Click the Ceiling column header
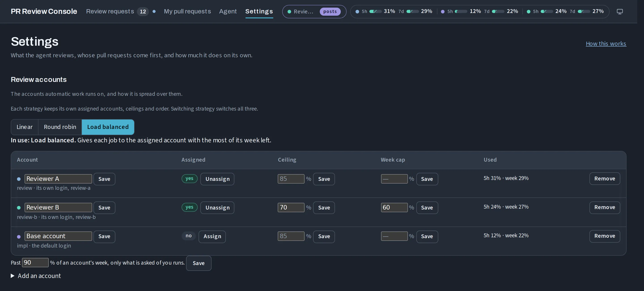Viewport: 644px width, 291px height. point(287,160)
